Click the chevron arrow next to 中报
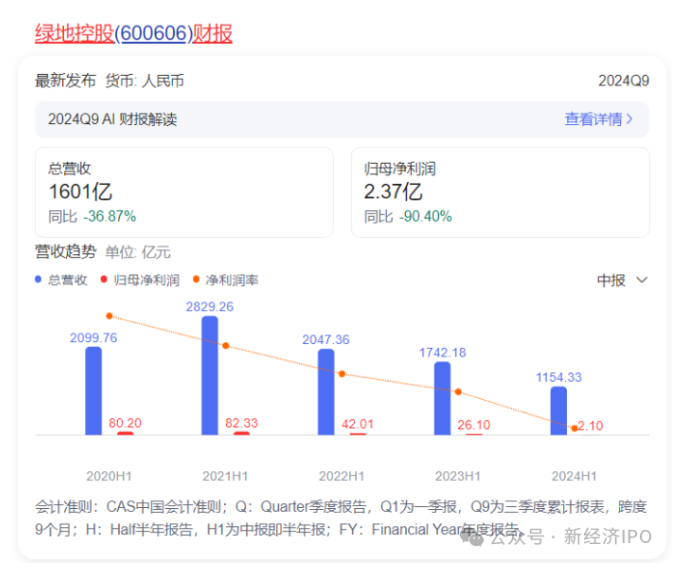The width and height of the screenshot is (680, 569). click(642, 280)
